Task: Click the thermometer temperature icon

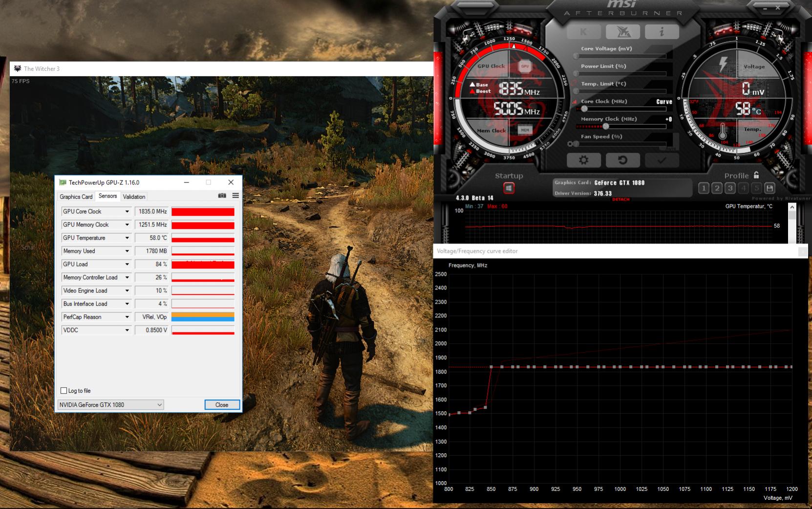Action: pos(723,131)
